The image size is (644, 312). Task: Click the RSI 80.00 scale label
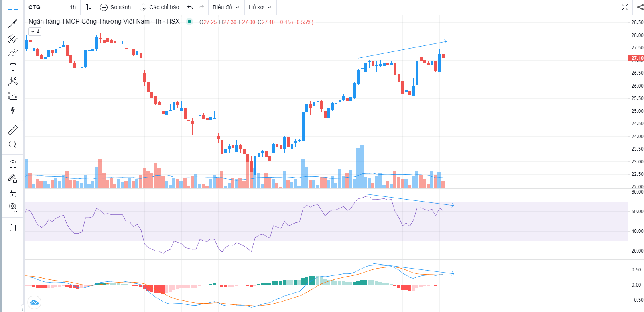[637, 192]
